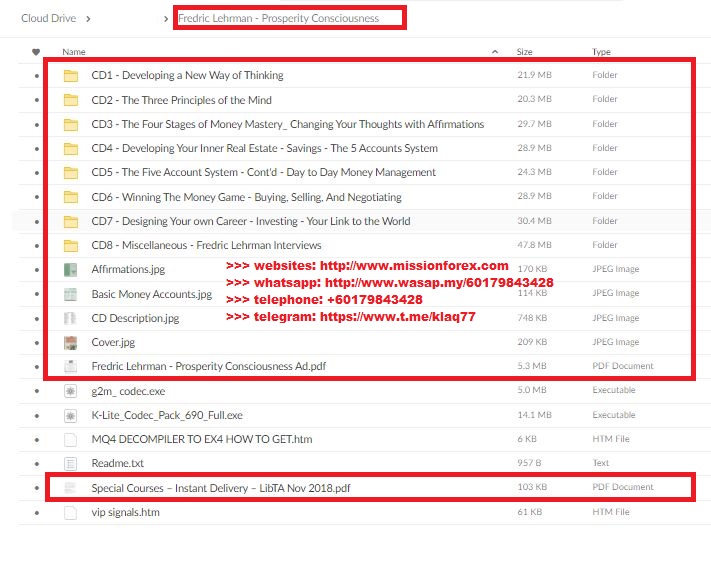Toggle the Name sort arrow
This screenshot has width=711, height=575.
click(495, 52)
